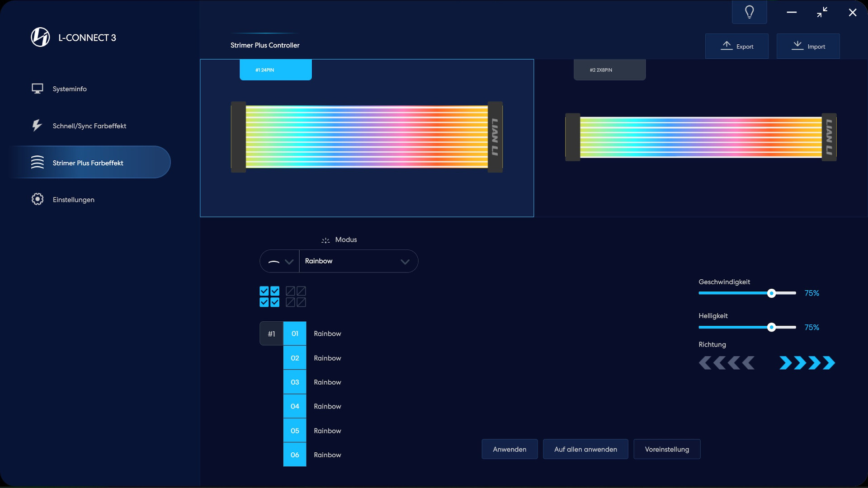Click Rainbow label of strip 03
The width and height of the screenshot is (868, 488).
[x=327, y=382]
